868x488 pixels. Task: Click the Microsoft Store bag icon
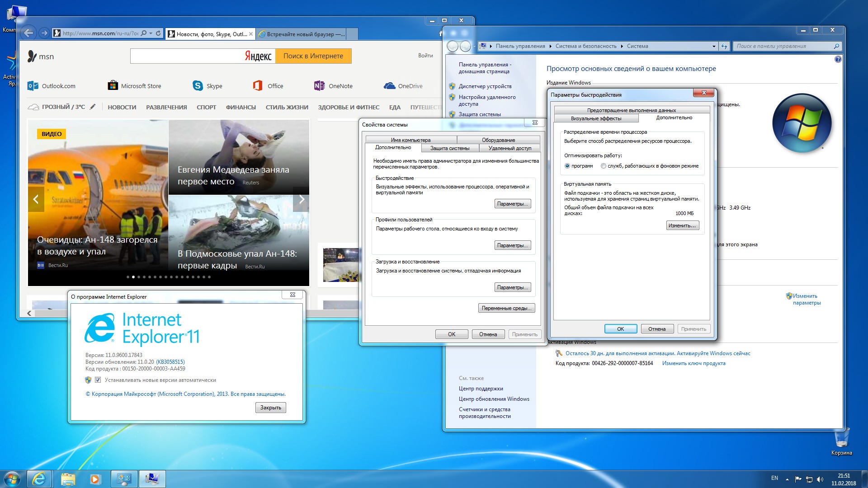pos(113,86)
